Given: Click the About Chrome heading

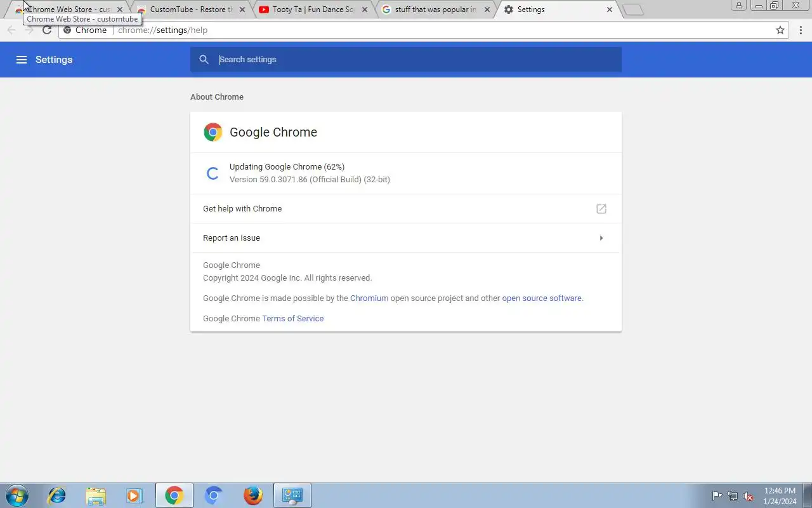Looking at the screenshot, I should click(217, 97).
